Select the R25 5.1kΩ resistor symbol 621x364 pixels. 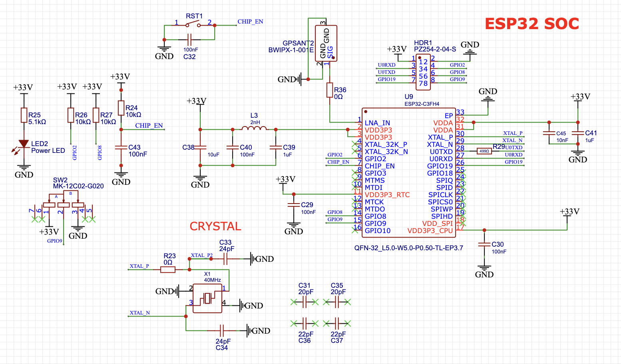click(24, 115)
